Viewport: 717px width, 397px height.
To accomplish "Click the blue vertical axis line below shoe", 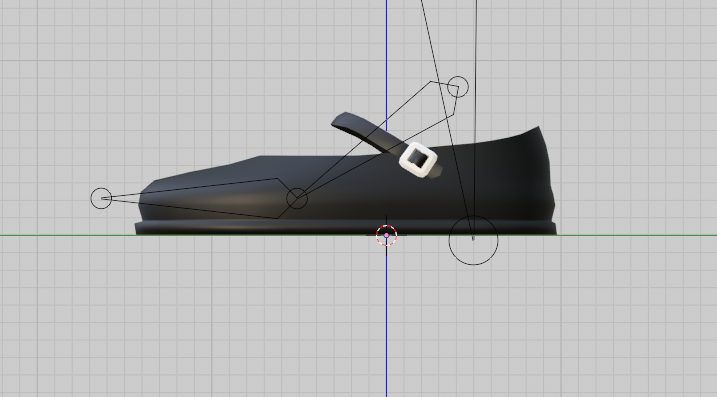I will click(386, 320).
